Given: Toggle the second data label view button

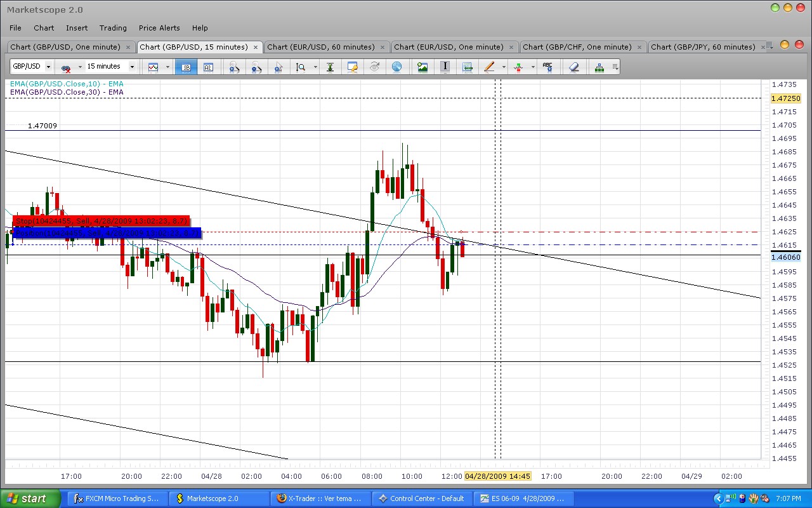Looking at the screenshot, I should click(x=208, y=67).
